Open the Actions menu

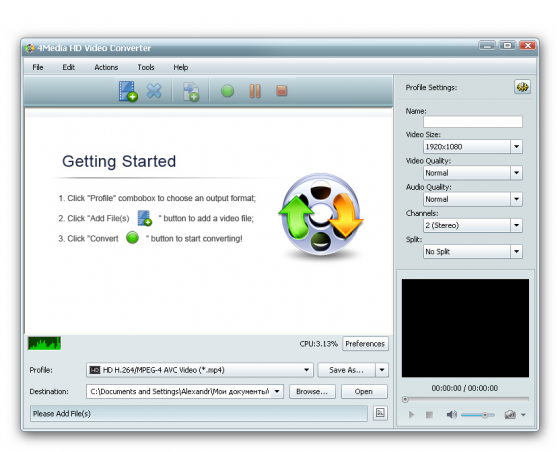click(x=106, y=67)
